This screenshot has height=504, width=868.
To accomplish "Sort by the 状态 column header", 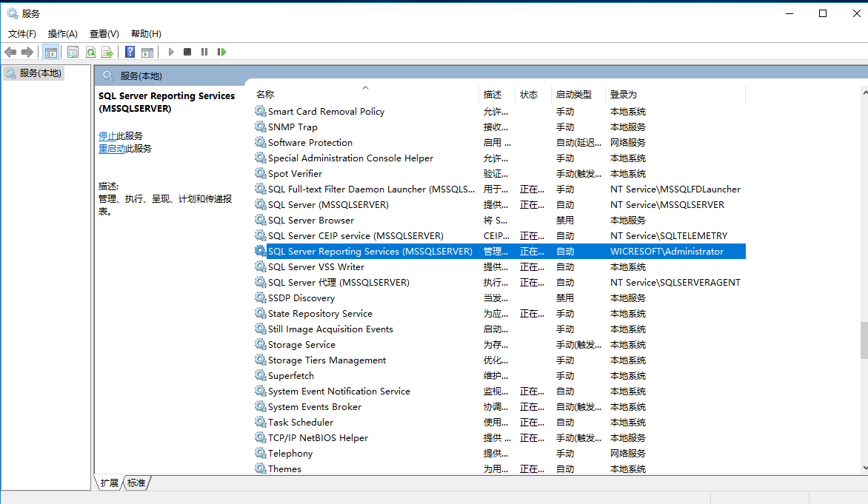I will point(534,95).
